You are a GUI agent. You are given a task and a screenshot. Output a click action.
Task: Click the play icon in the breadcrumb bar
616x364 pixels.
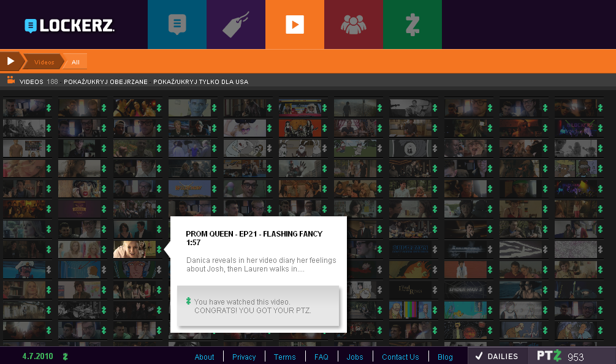[10, 61]
